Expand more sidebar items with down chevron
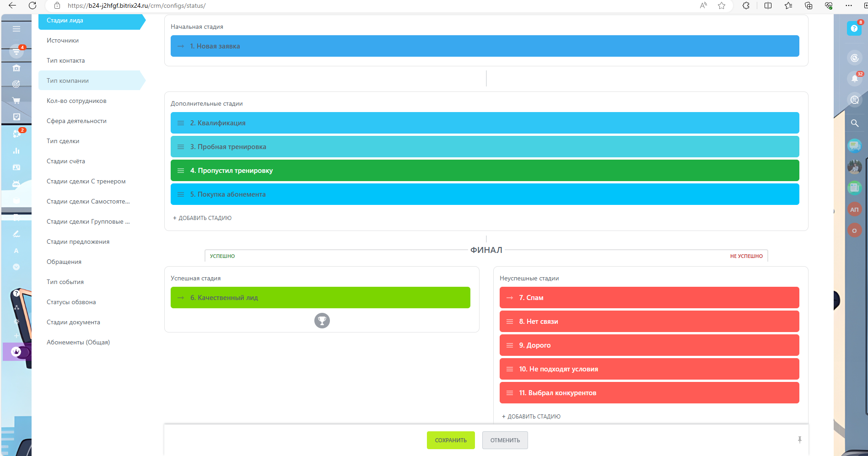This screenshot has width=868, height=456. 16,267
